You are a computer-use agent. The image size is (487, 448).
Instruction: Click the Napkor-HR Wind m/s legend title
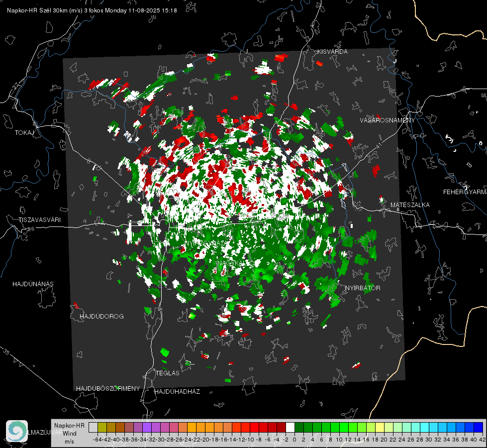point(69,434)
